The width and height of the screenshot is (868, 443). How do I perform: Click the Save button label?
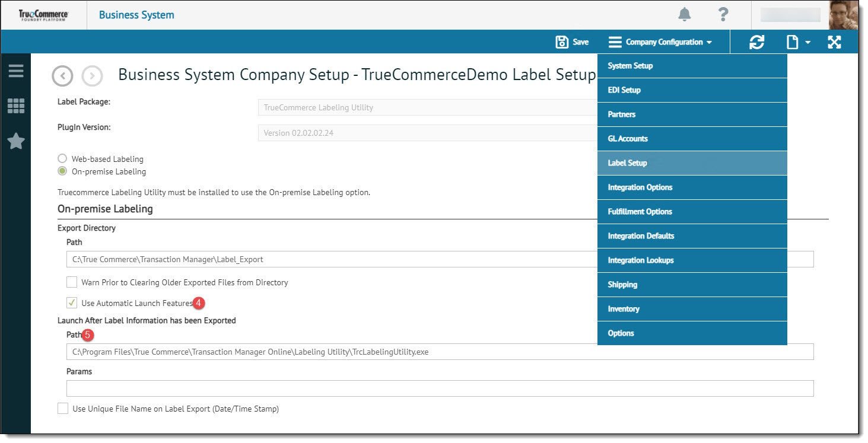point(581,42)
